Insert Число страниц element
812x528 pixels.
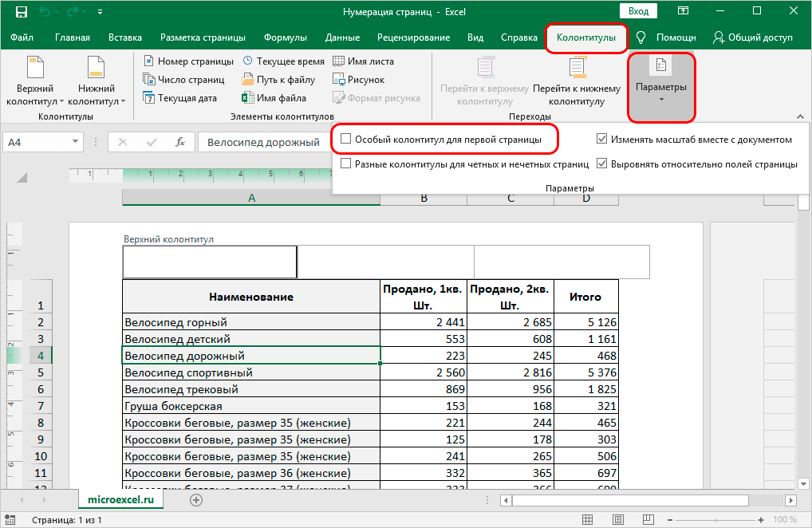pyautogui.click(x=183, y=79)
